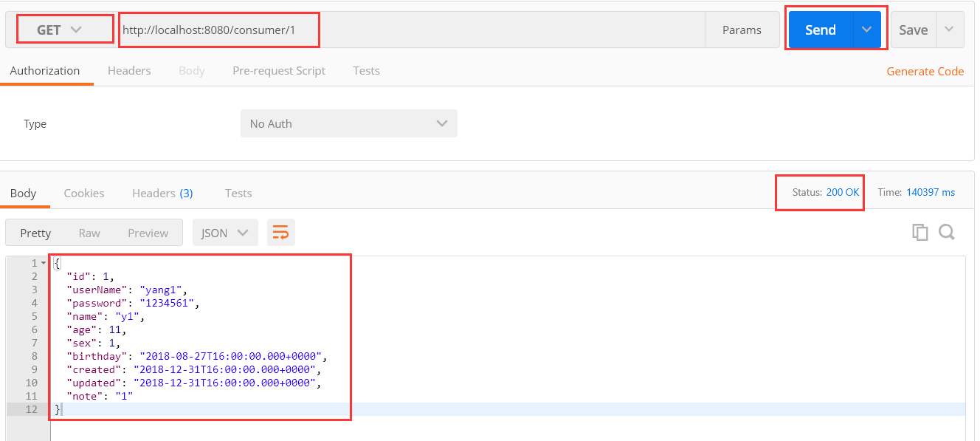Open the request Tests tab
The image size is (980, 441).
[366, 71]
